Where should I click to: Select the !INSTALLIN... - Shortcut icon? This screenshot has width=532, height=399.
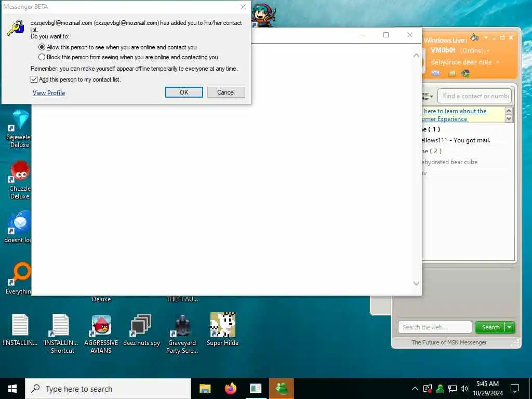(x=60, y=334)
